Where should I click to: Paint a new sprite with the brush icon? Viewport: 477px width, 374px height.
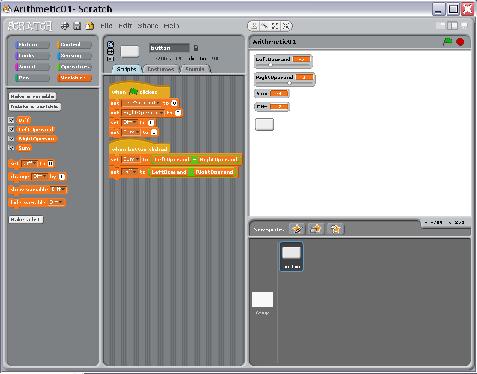297,229
